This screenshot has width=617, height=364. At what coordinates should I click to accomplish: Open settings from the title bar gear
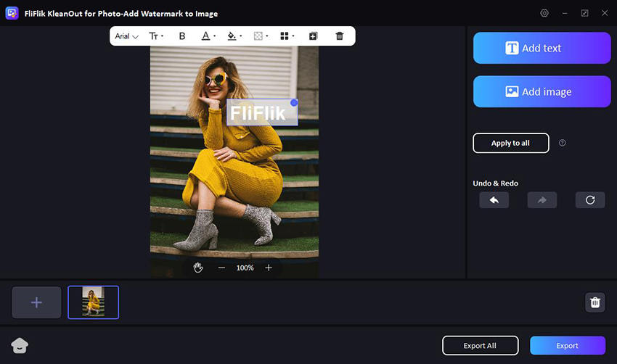[x=545, y=13]
